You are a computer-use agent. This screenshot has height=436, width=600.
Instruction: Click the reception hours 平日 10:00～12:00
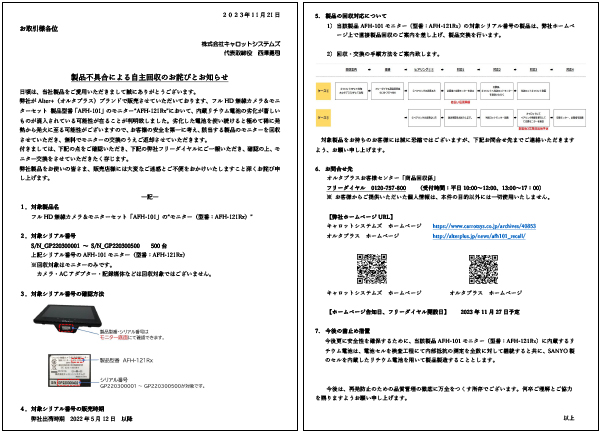[x=474, y=188]
